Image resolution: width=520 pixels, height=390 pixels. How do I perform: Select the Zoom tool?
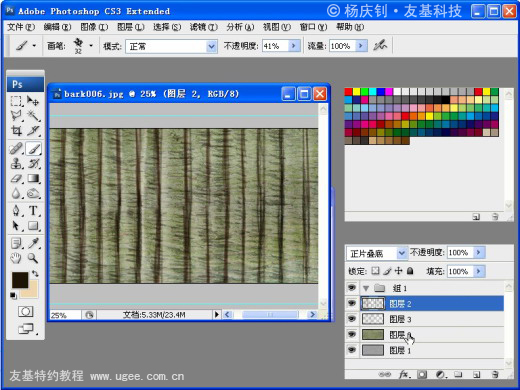tap(33, 258)
